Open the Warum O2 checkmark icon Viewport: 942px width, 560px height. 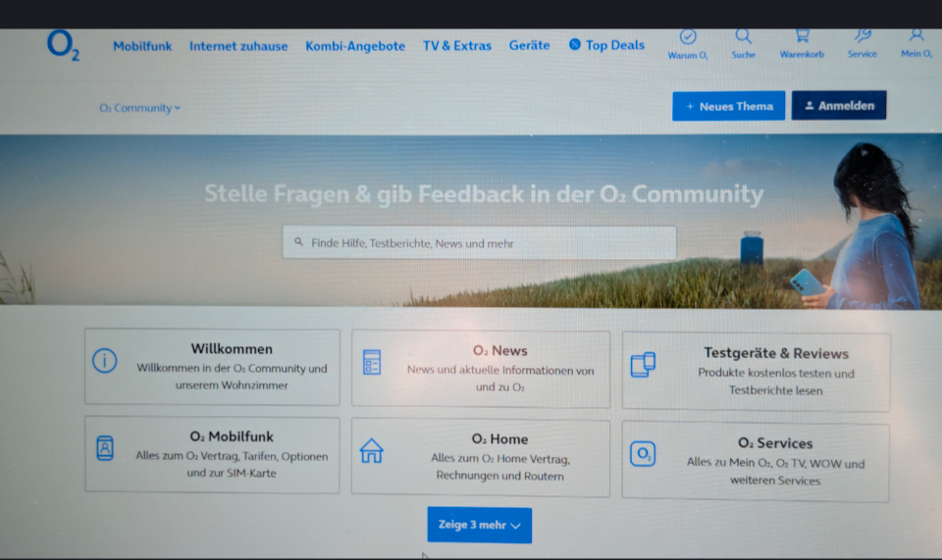pyautogui.click(x=688, y=37)
